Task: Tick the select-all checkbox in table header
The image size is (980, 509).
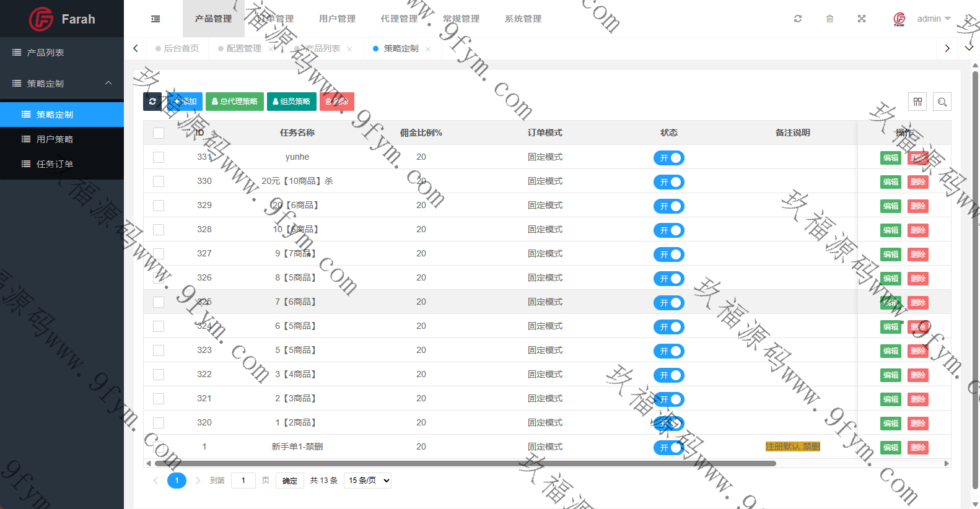Action: 159,133
